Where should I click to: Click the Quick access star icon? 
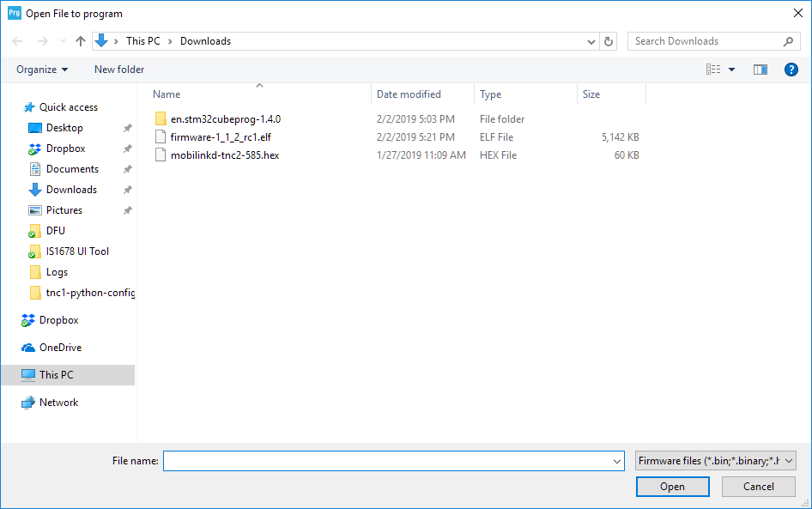29,107
